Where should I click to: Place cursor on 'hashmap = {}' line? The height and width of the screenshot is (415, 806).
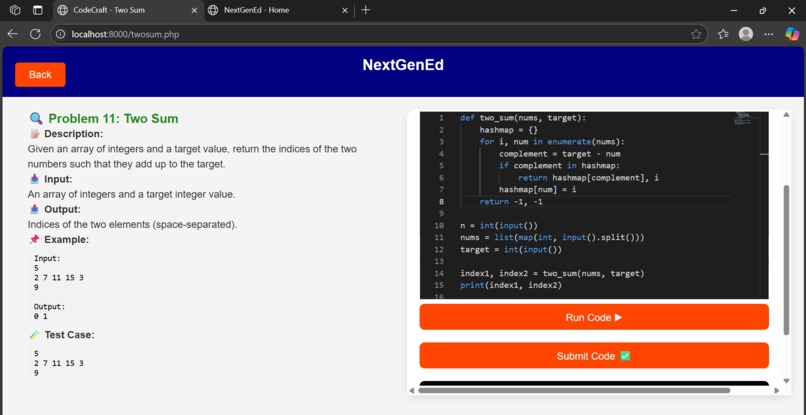pos(509,130)
